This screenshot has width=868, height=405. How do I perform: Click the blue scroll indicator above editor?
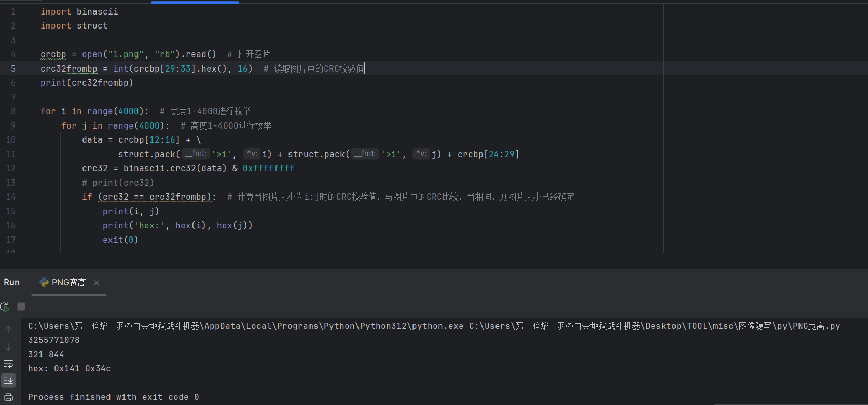(195, 2)
